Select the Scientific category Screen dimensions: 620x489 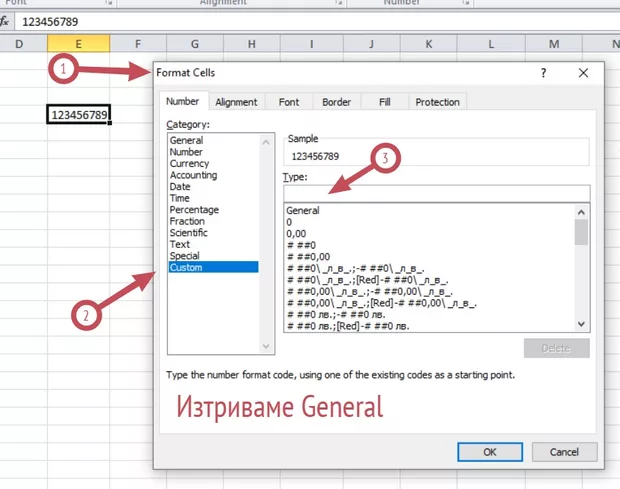pos(191,233)
